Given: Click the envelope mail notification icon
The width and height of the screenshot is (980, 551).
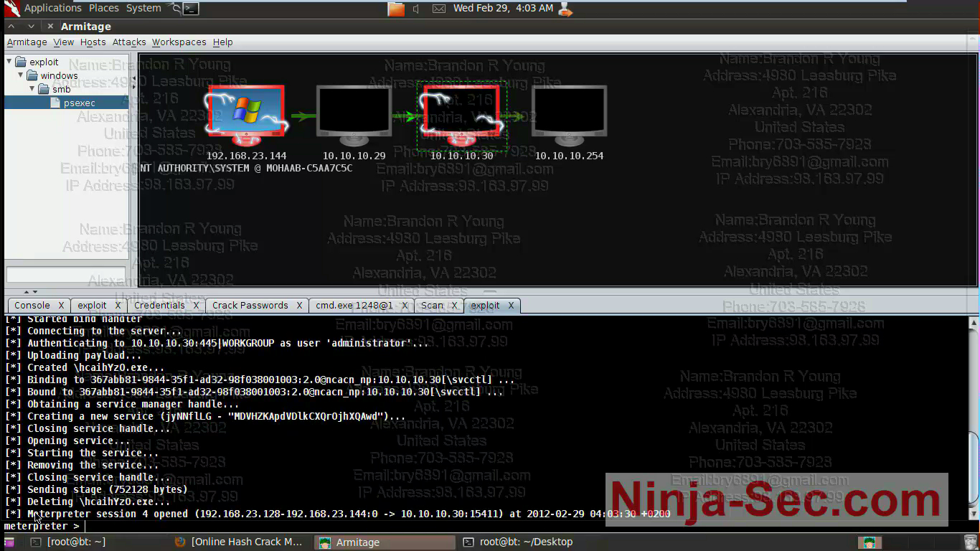Looking at the screenshot, I should (439, 9).
